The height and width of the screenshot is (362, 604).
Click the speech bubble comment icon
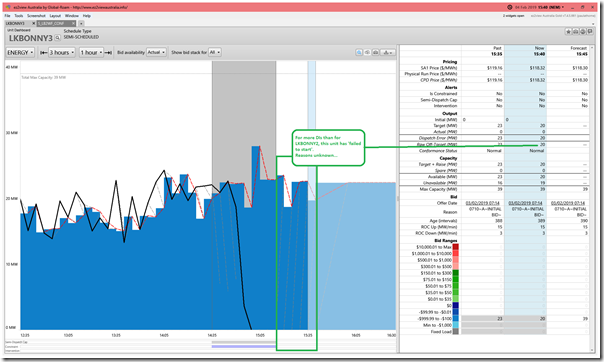(x=590, y=32)
